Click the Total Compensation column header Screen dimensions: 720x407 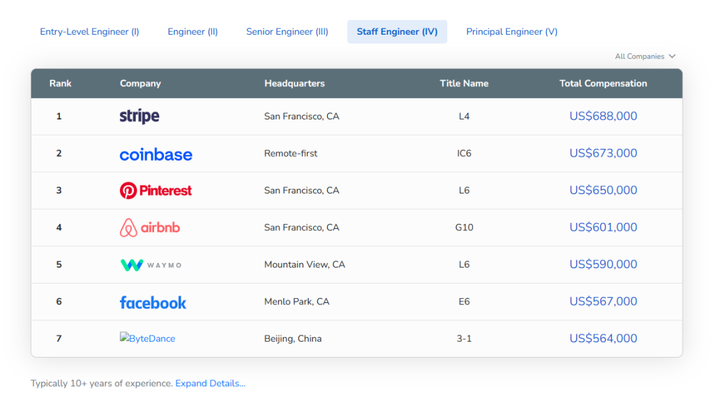click(x=603, y=84)
